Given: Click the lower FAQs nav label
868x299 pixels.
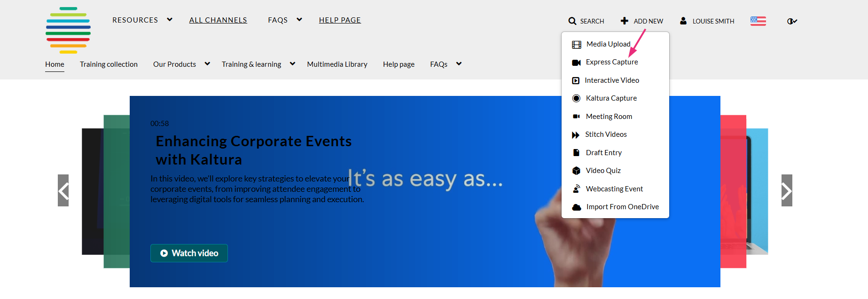Looking at the screenshot, I should pyautogui.click(x=438, y=64).
